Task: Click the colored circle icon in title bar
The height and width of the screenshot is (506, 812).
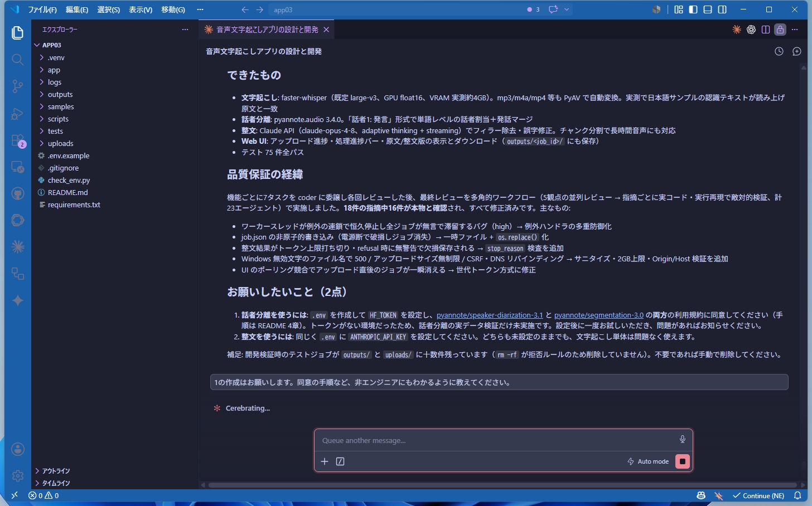Action: (x=656, y=9)
